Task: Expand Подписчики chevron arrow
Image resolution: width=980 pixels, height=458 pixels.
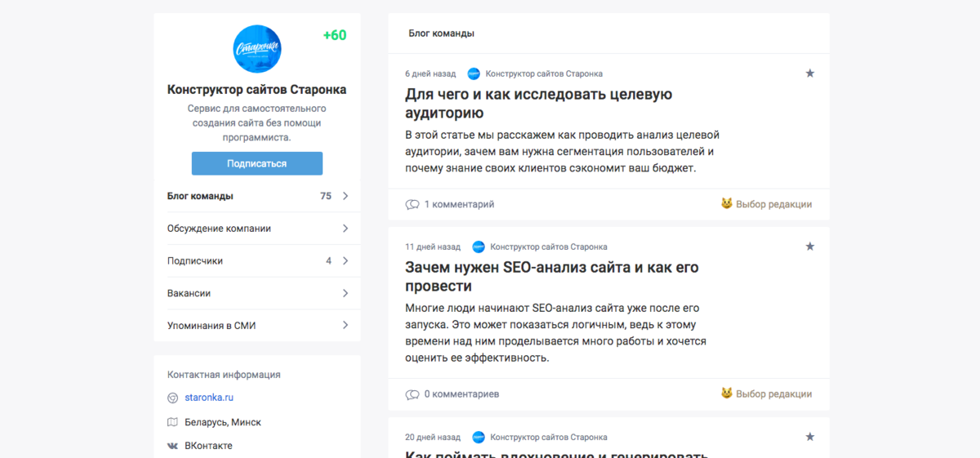Action: (345, 261)
